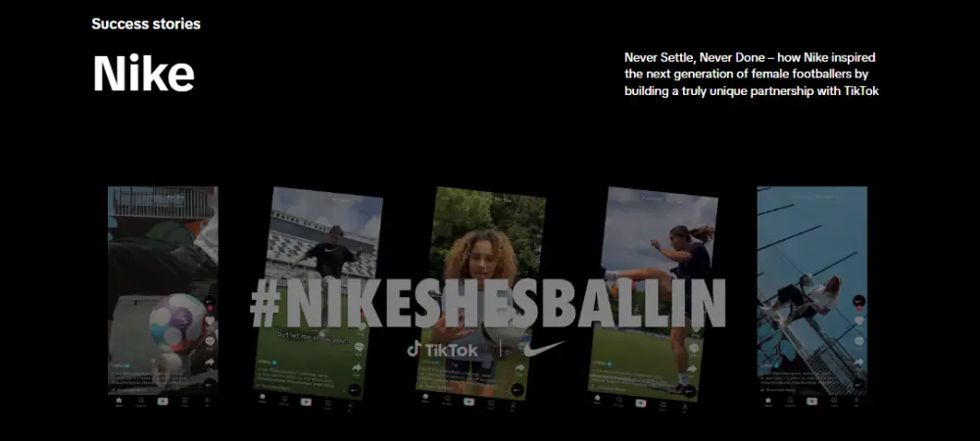980x441 pixels.
Task: Tap Discover search icon in blue-sky staircase phone
Action: tap(790, 401)
